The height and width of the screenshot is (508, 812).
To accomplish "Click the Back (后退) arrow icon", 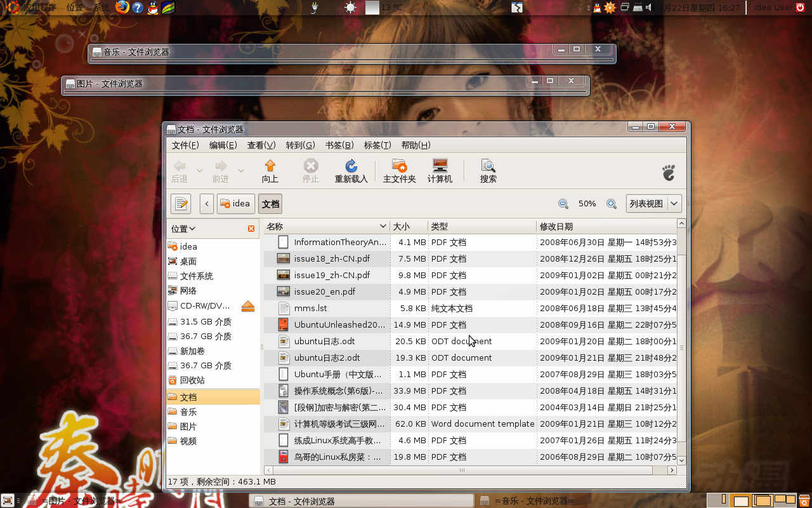I will click(x=180, y=166).
